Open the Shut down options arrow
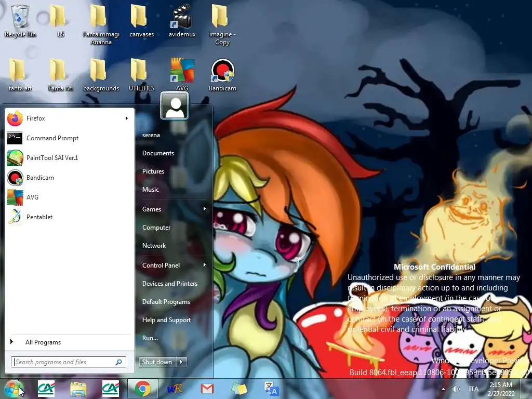Image resolution: width=532 pixels, height=399 pixels. tap(181, 362)
